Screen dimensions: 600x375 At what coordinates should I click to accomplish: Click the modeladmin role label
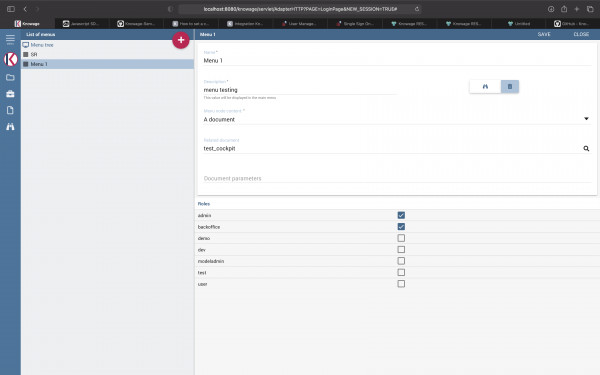coord(211,261)
